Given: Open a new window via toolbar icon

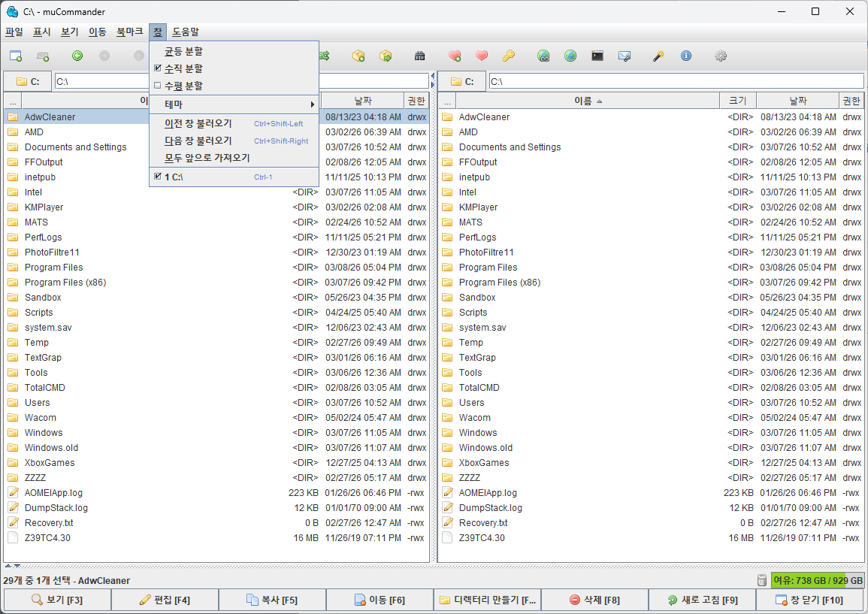Looking at the screenshot, I should click(x=16, y=56).
